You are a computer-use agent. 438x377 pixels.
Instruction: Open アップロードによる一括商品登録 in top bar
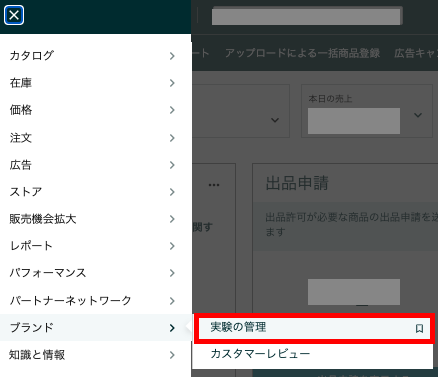tap(302, 53)
